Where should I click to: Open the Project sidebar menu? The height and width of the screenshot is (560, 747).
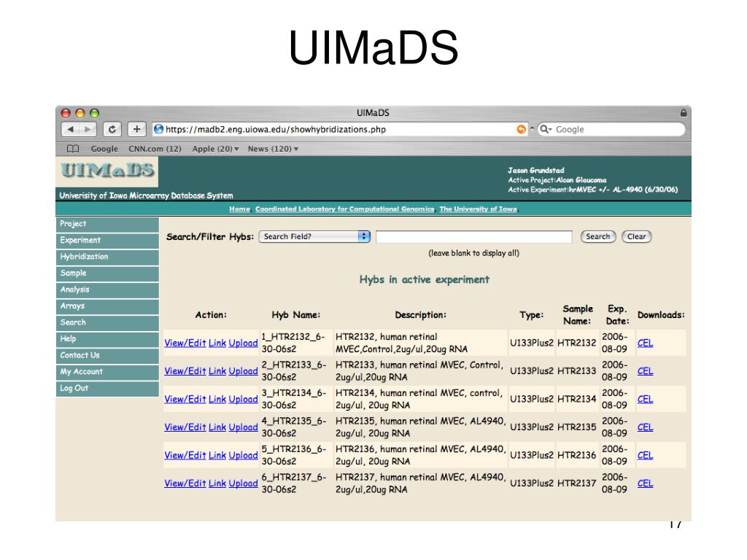(107, 224)
